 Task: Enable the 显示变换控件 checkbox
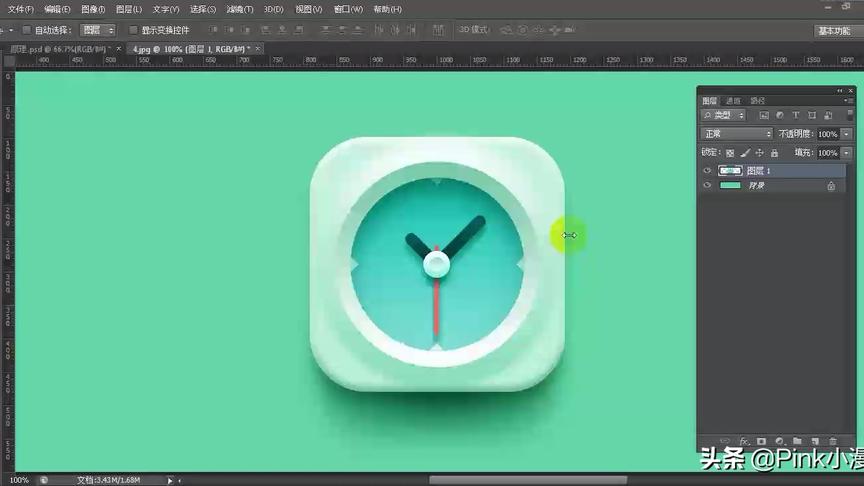pyautogui.click(x=133, y=30)
